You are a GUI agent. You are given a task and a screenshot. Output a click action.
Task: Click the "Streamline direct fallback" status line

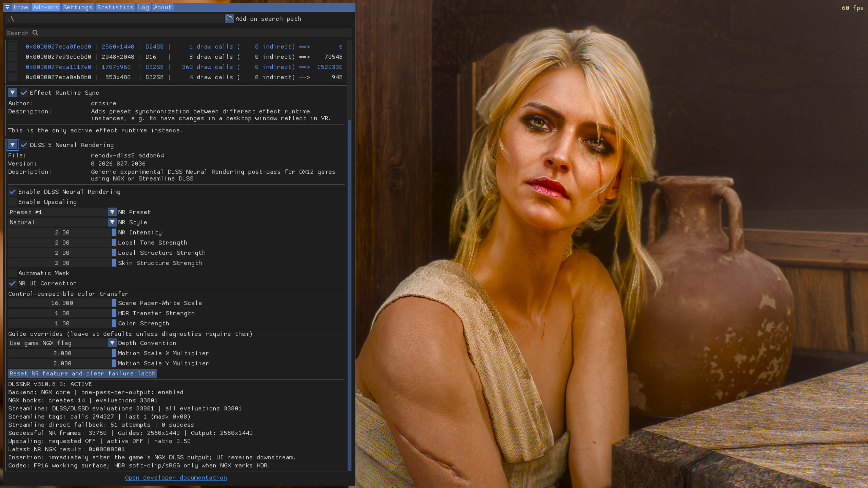tap(101, 425)
